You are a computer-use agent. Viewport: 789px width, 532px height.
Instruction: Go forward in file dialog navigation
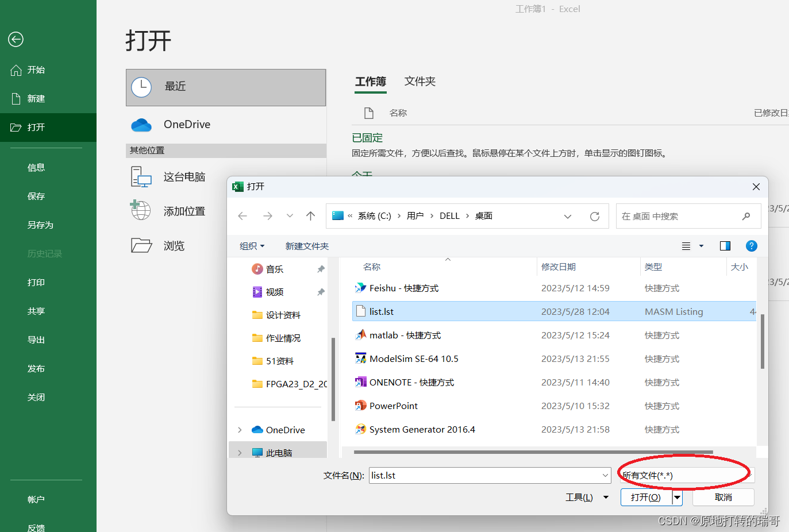[x=268, y=216]
